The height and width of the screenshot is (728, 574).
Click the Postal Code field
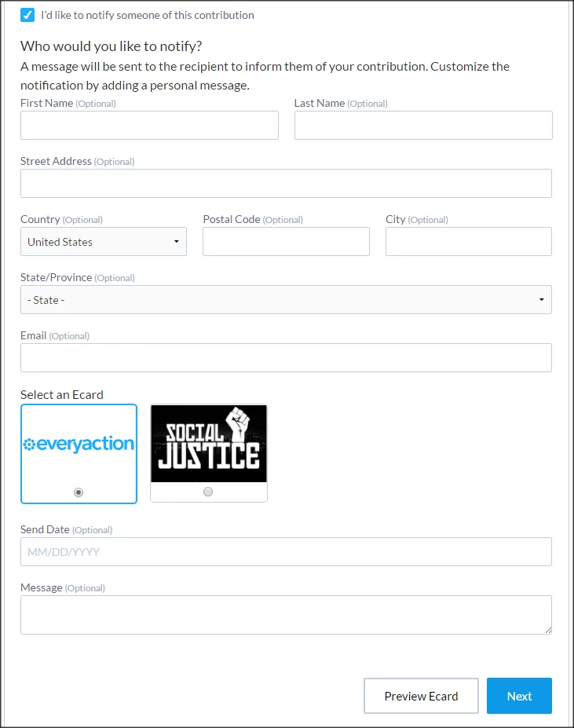click(x=286, y=241)
